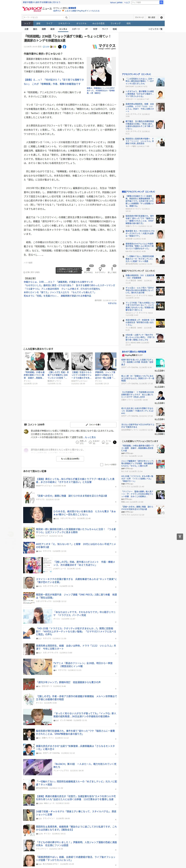Click マグミクス credit link below article
The width and height of the screenshot is (186, 868).
click(112, 303)
